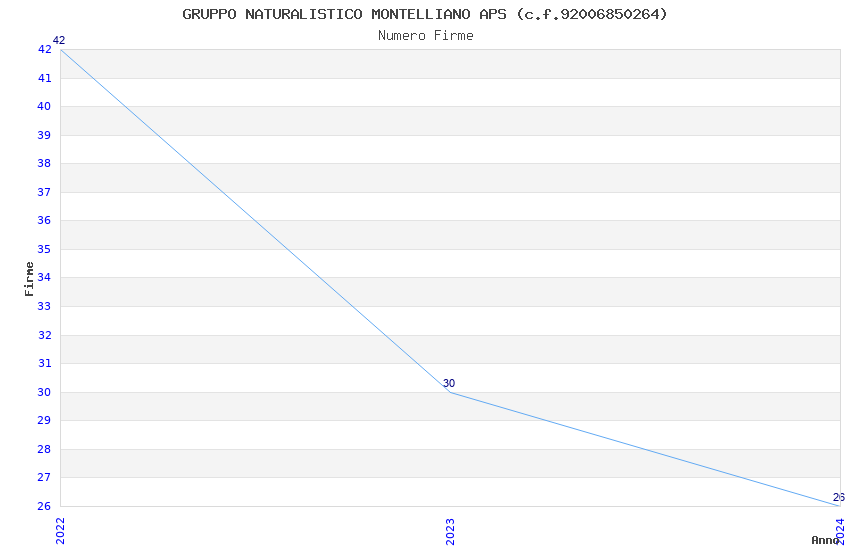Click y-axis tick value 39
Viewport: 850px width, 550px height.
click(44, 135)
